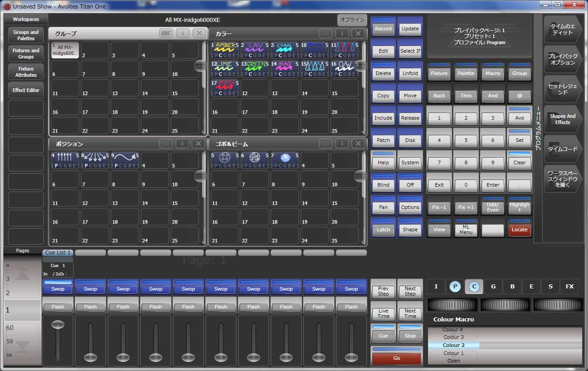Click the Cue List 1 playback label
The height and width of the screenshot is (371, 588).
58,253
